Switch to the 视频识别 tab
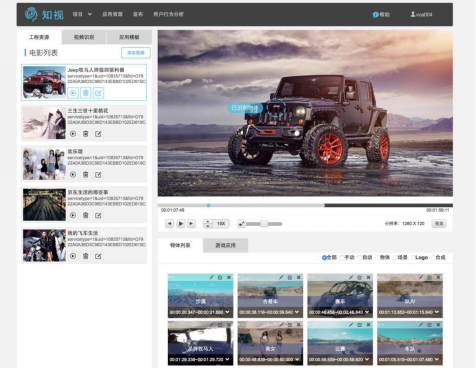 pyautogui.click(x=84, y=37)
